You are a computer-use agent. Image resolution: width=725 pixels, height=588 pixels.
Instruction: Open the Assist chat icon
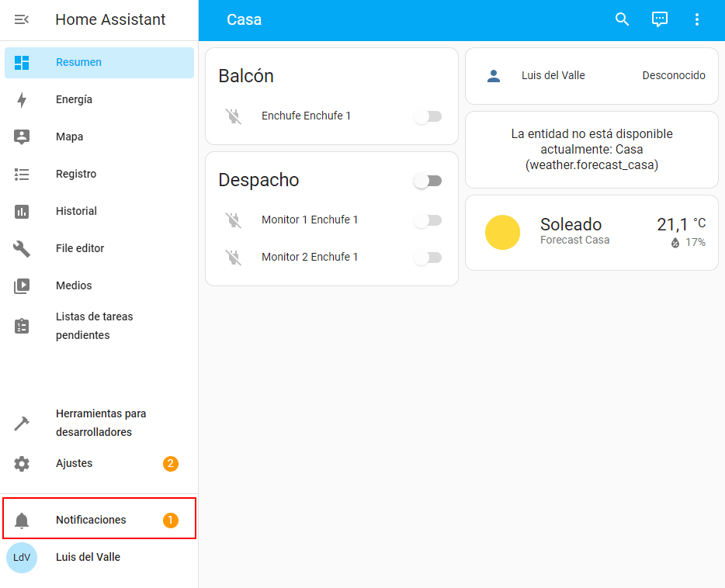659,19
